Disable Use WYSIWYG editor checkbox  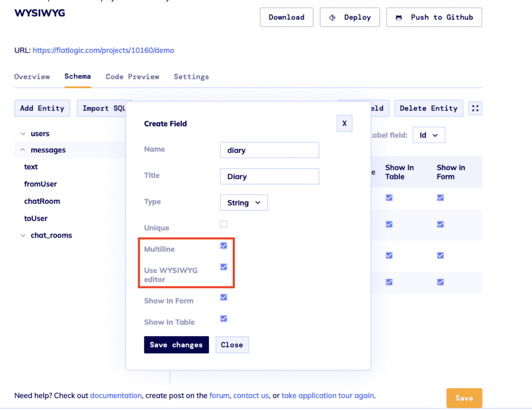[223, 267]
